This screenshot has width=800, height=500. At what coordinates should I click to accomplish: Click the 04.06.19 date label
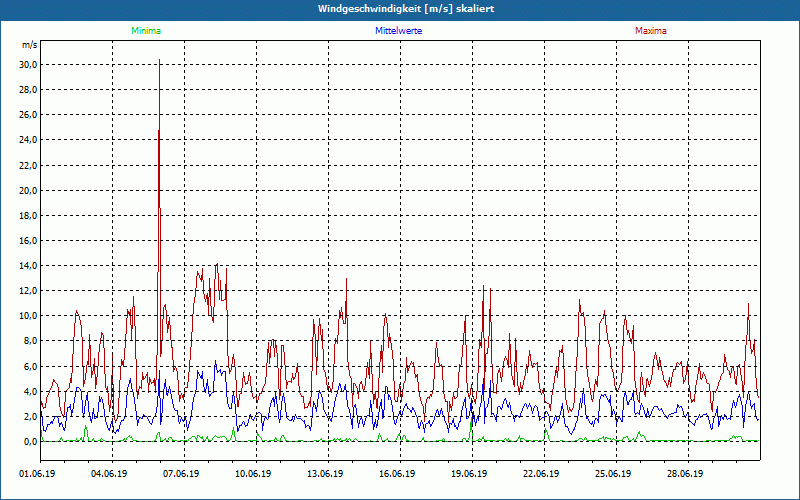[x=109, y=474]
